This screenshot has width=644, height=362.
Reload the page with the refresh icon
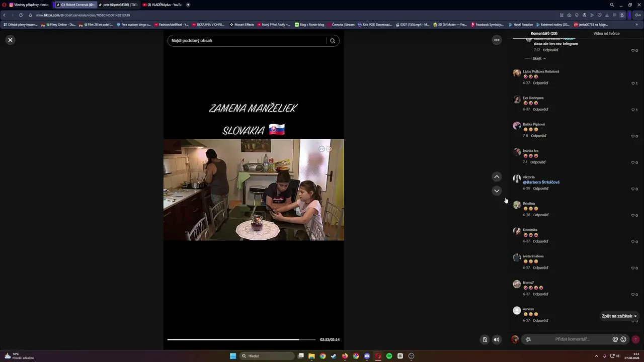tap(21, 15)
